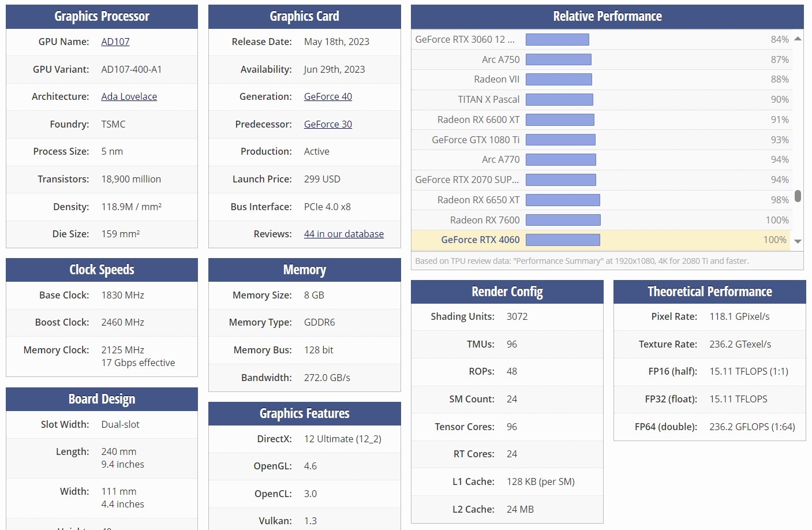Screen dimensions: 812x530
Task: Click the GeForce GTX 1080 Ti entry name
Action: tap(476, 140)
